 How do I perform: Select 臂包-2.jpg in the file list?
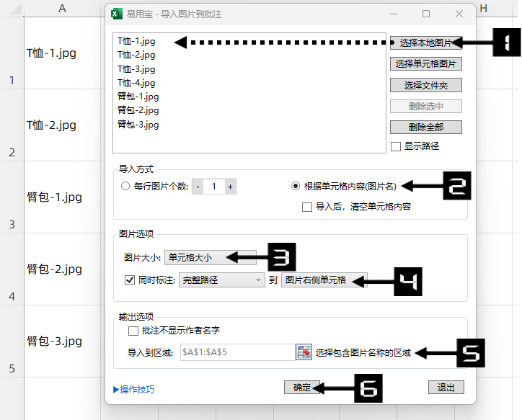coord(138,110)
